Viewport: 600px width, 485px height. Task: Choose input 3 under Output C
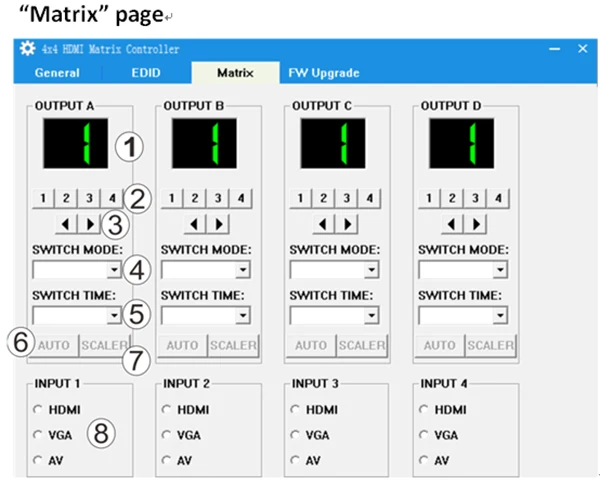tap(346, 198)
